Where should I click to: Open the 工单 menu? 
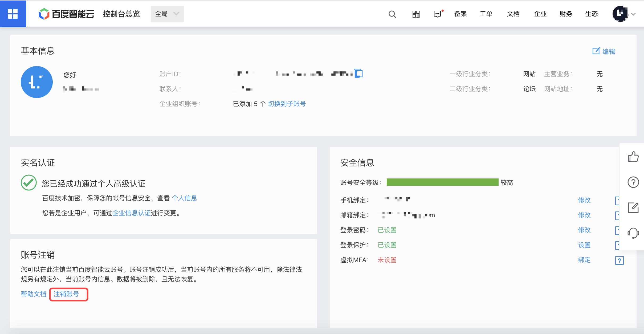pyautogui.click(x=486, y=14)
